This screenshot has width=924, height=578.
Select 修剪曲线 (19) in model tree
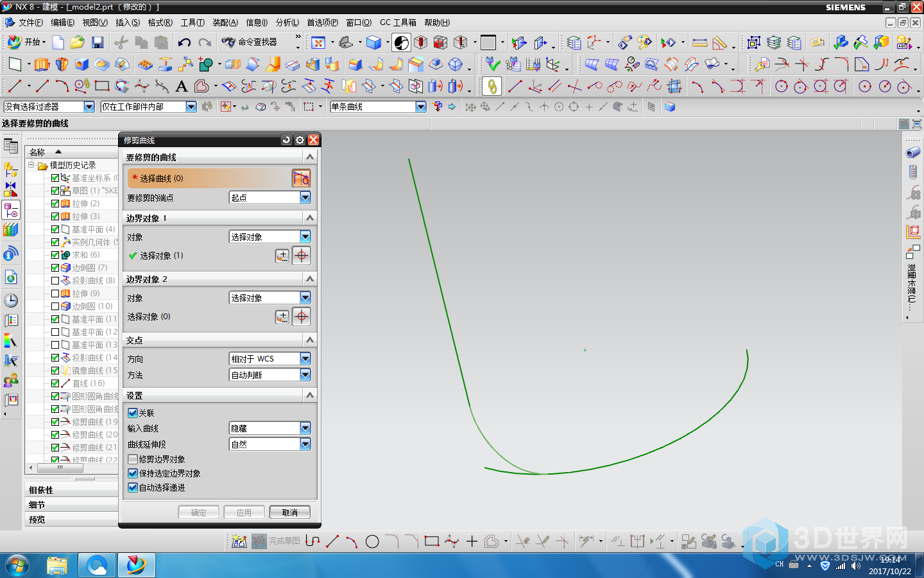(94, 422)
